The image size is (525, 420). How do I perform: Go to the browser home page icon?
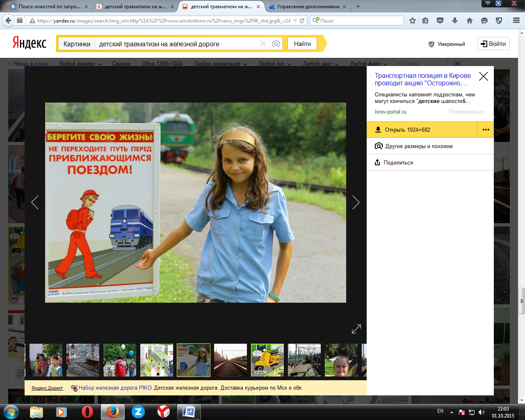point(470,21)
